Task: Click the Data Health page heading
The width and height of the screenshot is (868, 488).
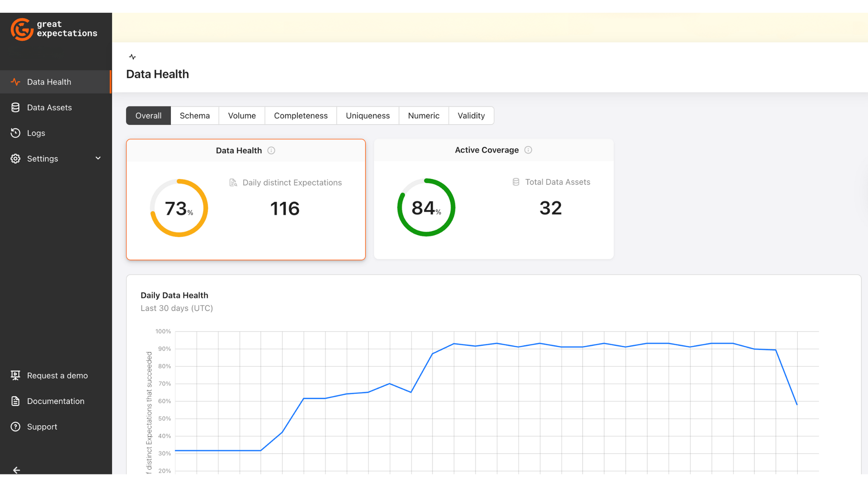Action: [x=157, y=74]
